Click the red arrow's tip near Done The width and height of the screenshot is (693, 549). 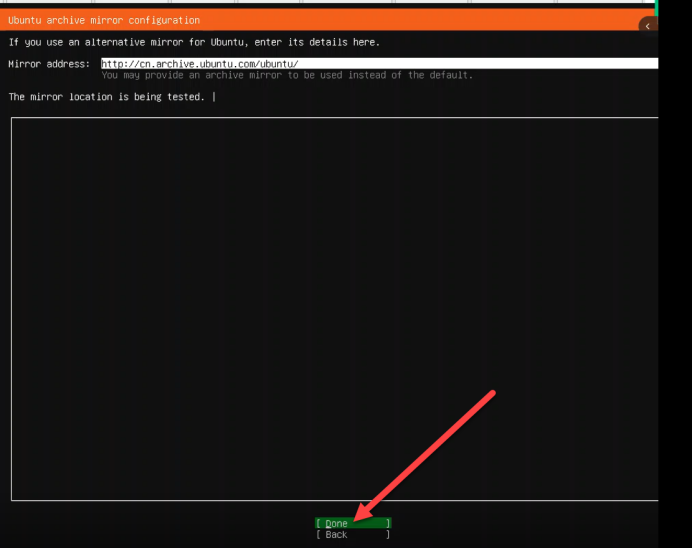357,518
